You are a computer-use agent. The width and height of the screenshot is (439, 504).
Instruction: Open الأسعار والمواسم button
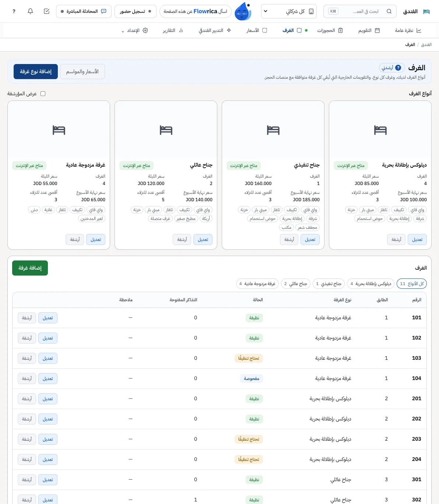pos(82,71)
